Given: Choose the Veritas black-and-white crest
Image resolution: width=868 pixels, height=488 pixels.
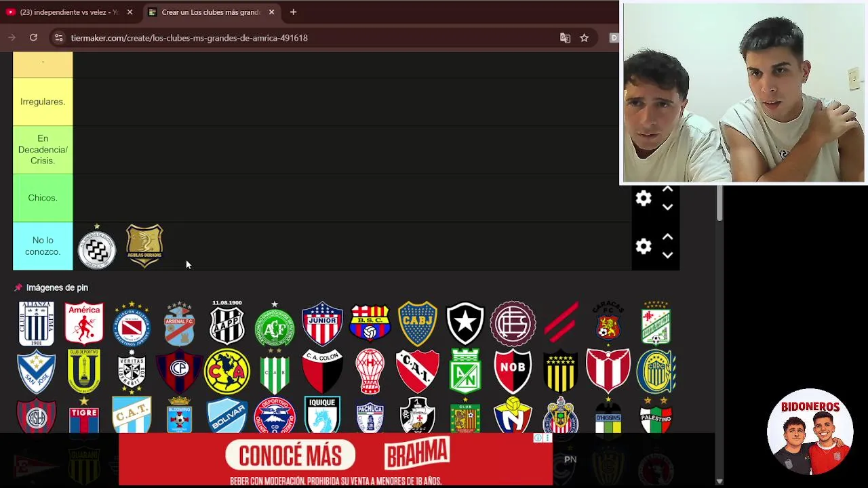Looking at the screenshot, I should click(x=132, y=371).
